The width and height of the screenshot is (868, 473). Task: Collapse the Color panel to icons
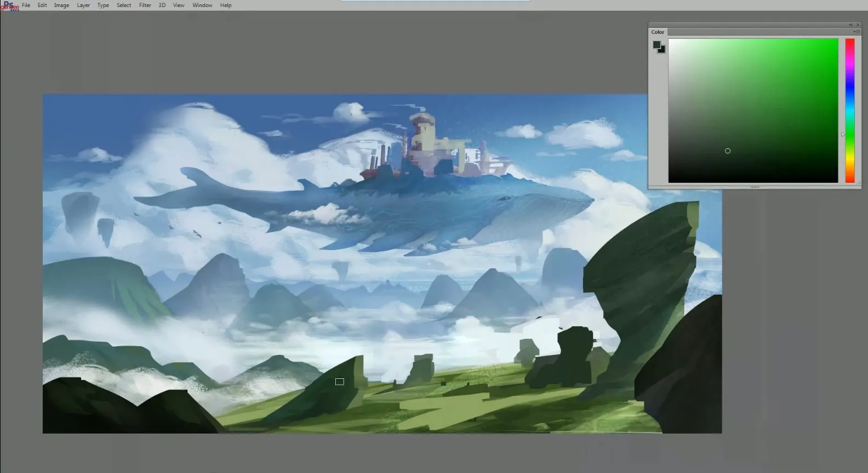[850, 25]
